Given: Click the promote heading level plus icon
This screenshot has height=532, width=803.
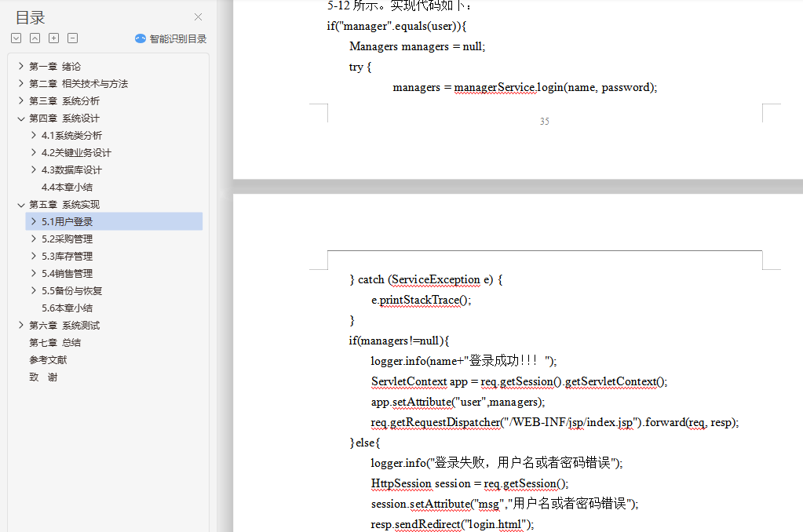Looking at the screenshot, I should click(54, 38).
